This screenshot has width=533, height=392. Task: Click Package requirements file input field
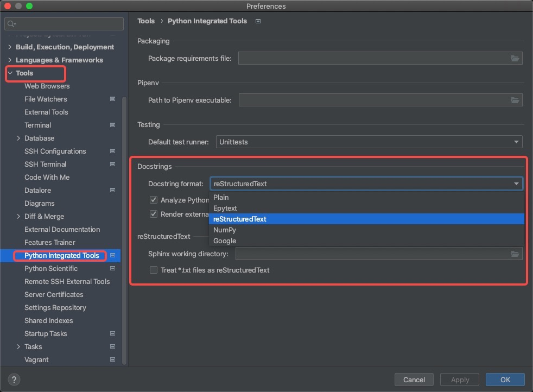coord(380,59)
